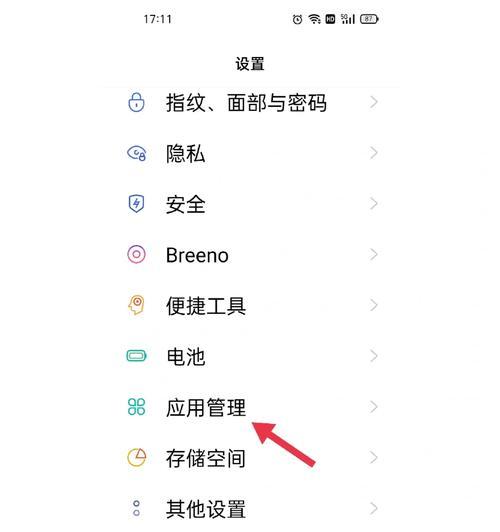Open the Breeno settings entry
Screen dimensions: 500x532
coord(250,255)
